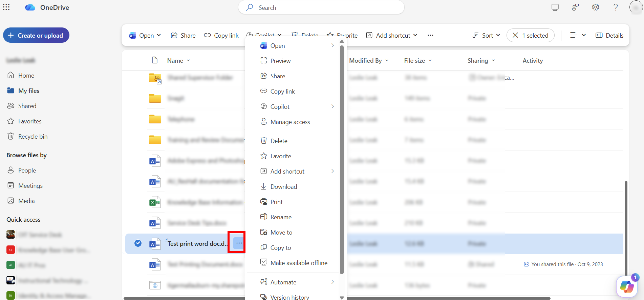Click the Create or upload button
This screenshot has height=300, width=644.
click(36, 35)
